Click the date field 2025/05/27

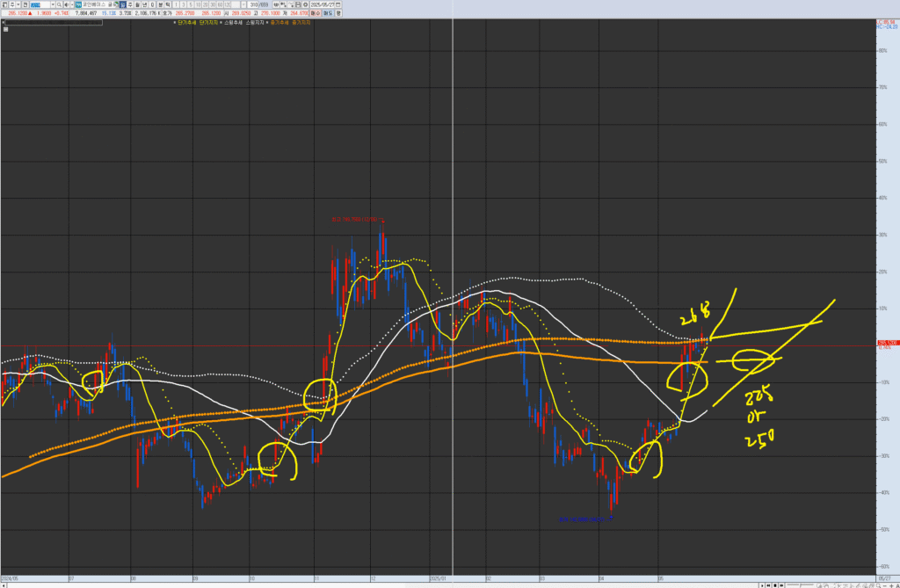point(322,4)
